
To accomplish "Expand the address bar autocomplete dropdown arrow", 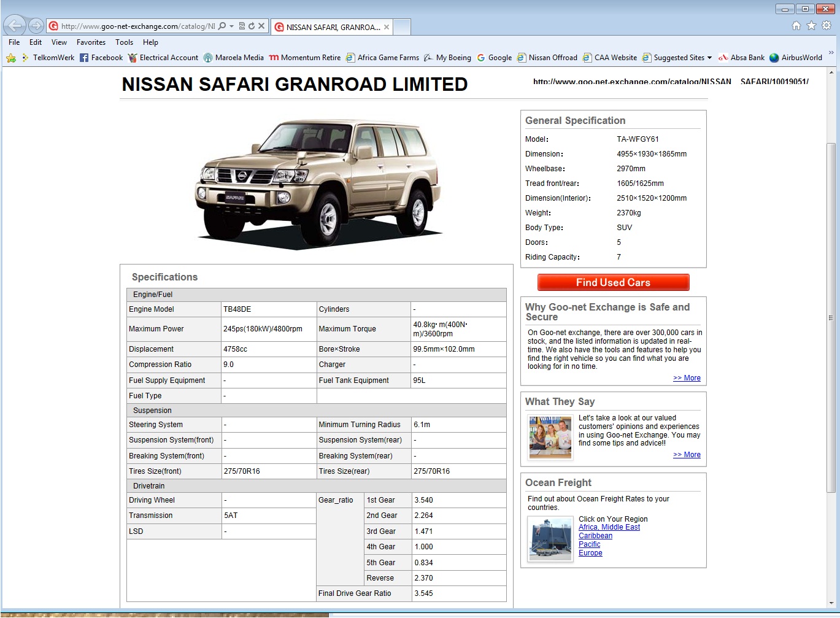I will coord(231,26).
